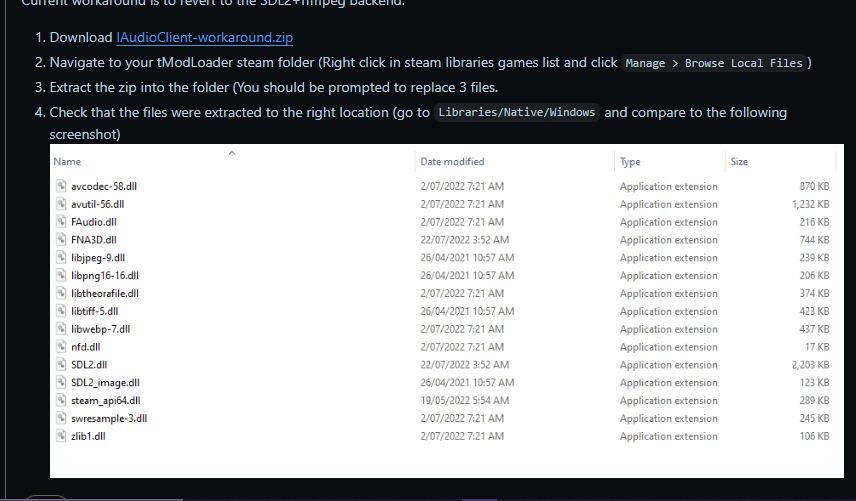Click the libjpeg-9.dll file icon
This screenshot has width=856, height=501.
pyautogui.click(x=63, y=258)
